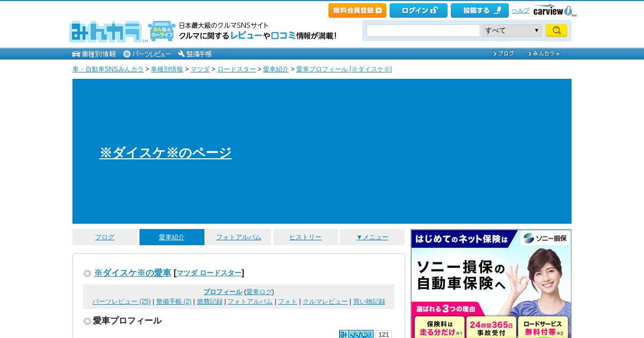Open ※ダイスケ※のページ banner title link
This screenshot has height=338, width=644.
(165, 153)
